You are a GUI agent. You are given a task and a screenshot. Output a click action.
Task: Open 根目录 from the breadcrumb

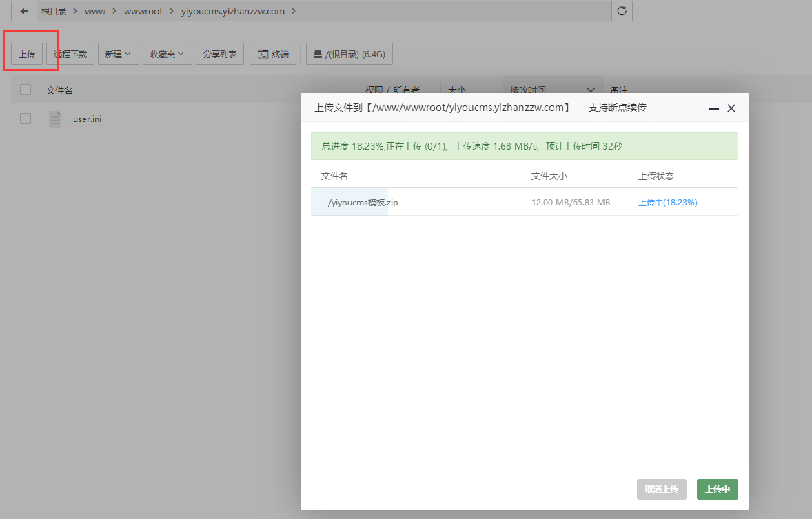54,11
